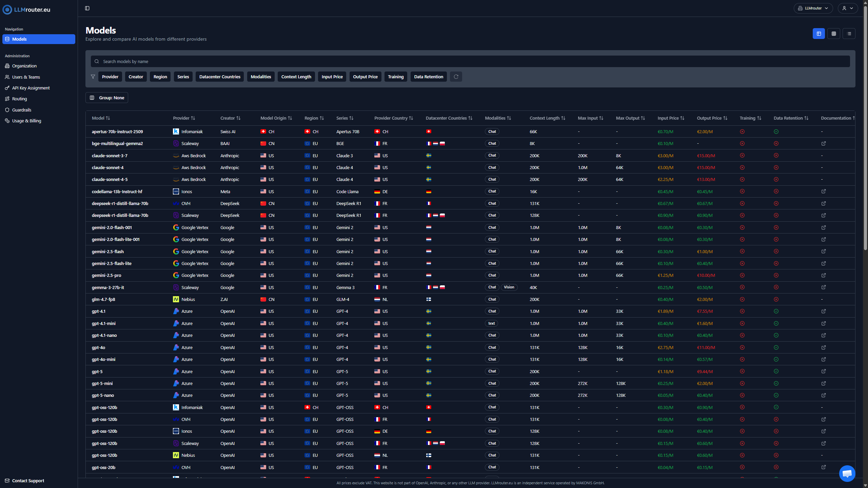Open the user account dropdown
Viewport: 868px width, 488px height.
[x=848, y=8]
